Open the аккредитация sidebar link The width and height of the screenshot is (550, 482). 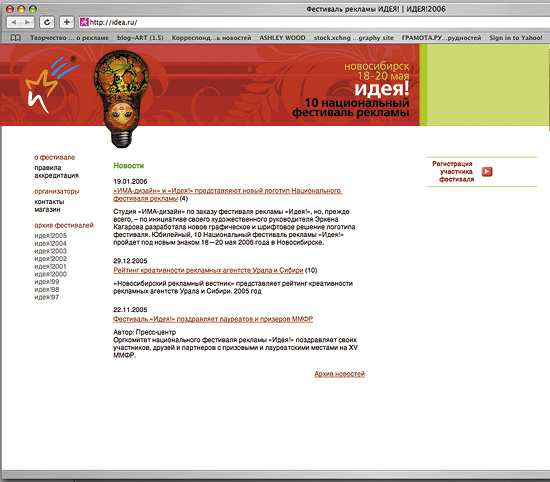point(56,175)
